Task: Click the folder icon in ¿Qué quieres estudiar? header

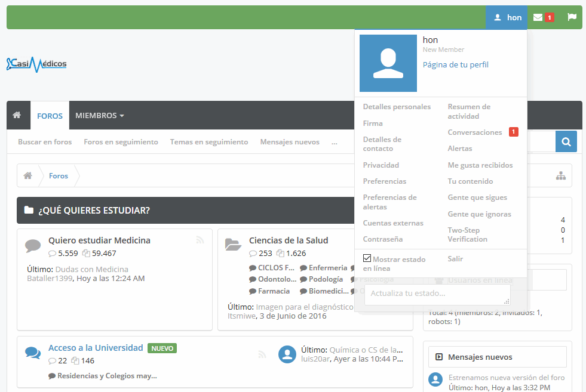Action: pyautogui.click(x=29, y=210)
